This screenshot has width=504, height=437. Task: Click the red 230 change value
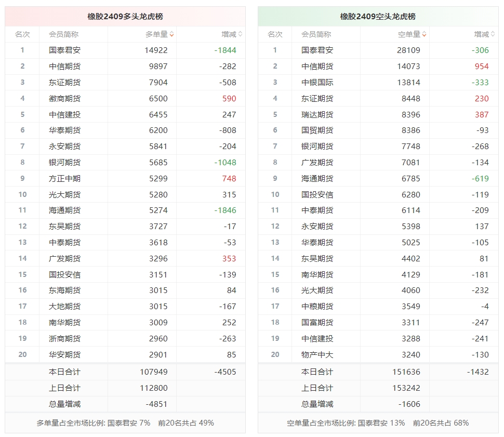pos(482,98)
